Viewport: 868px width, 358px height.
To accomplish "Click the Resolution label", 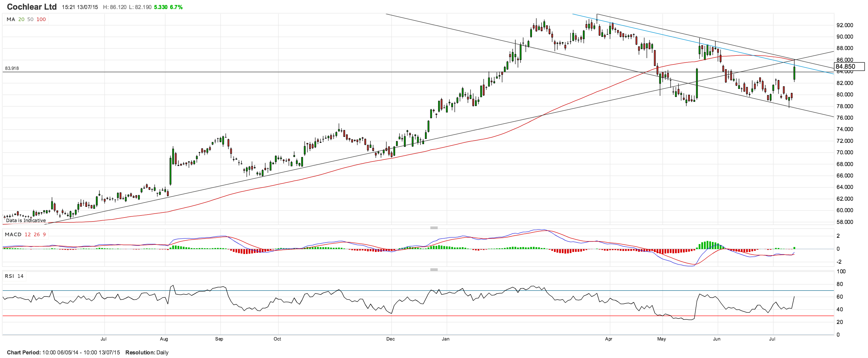I will [x=140, y=353].
